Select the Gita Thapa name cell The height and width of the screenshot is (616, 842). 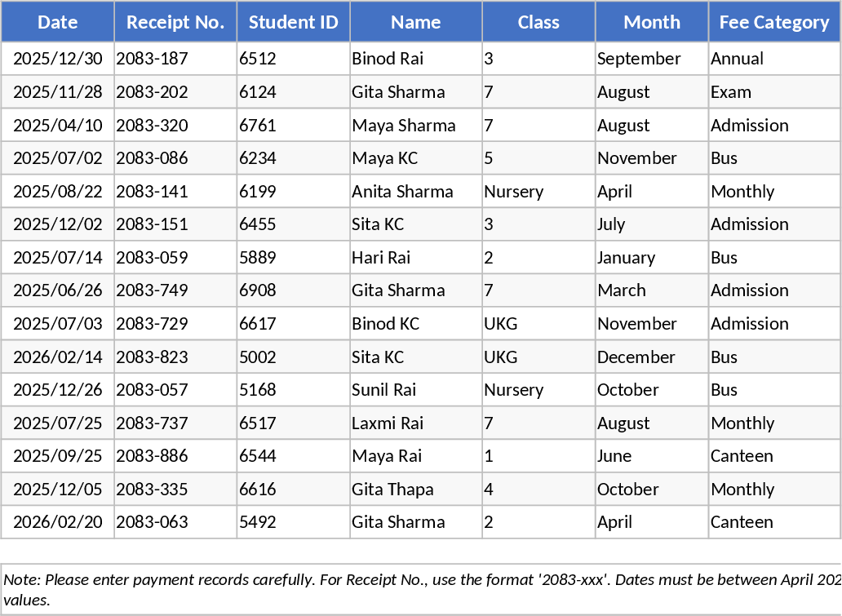coord(416,490)
